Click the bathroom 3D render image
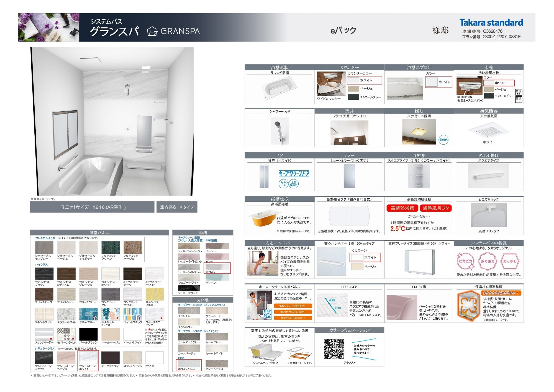The image size is (554, 392). click(112, 121)
